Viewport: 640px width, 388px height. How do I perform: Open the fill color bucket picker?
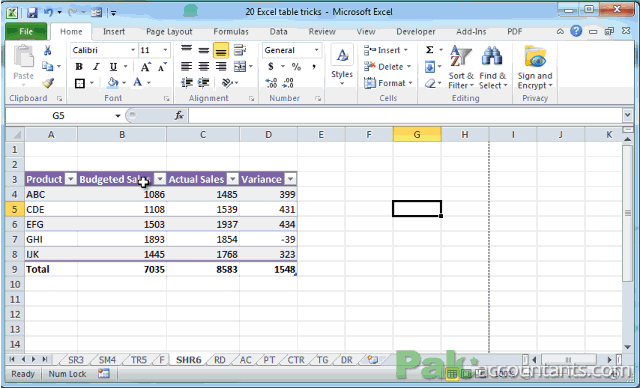click(113, 83)
